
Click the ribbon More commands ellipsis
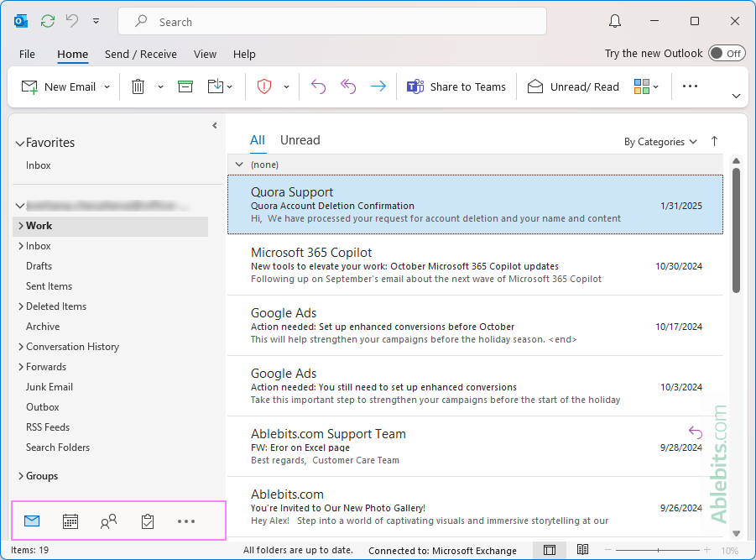click(690, 86)
